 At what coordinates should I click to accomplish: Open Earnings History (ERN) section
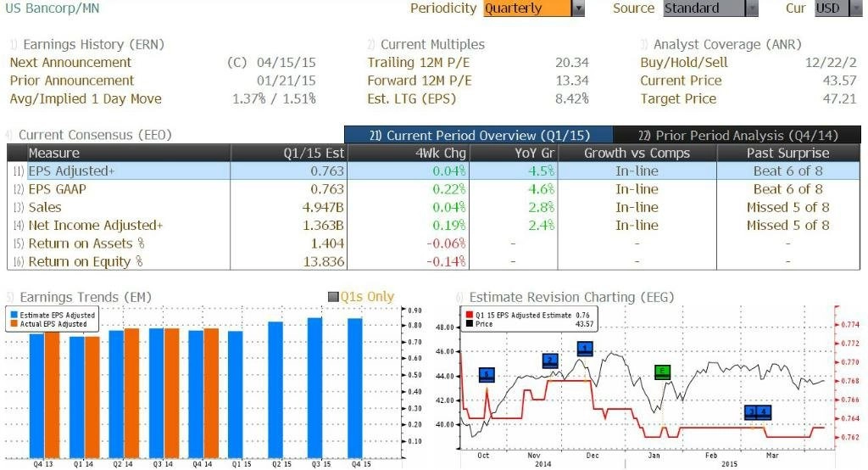(93, 44)
